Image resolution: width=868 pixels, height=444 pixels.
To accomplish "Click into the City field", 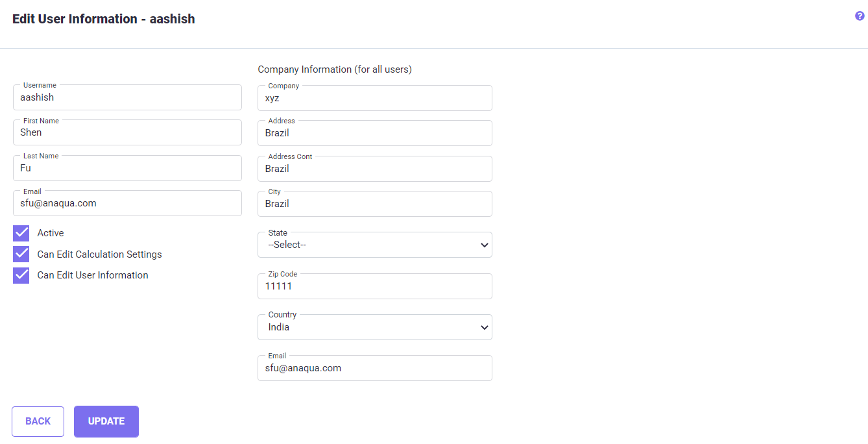I will tap(374, 204).
